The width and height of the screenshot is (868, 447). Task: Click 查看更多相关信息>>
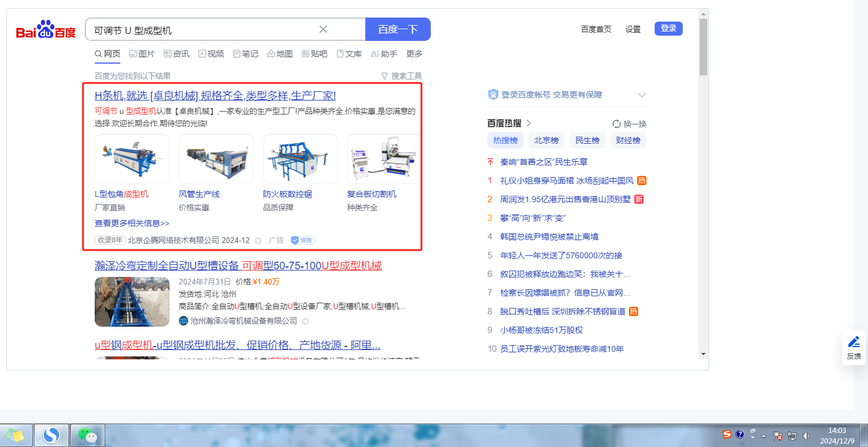(x=132, y=223)
